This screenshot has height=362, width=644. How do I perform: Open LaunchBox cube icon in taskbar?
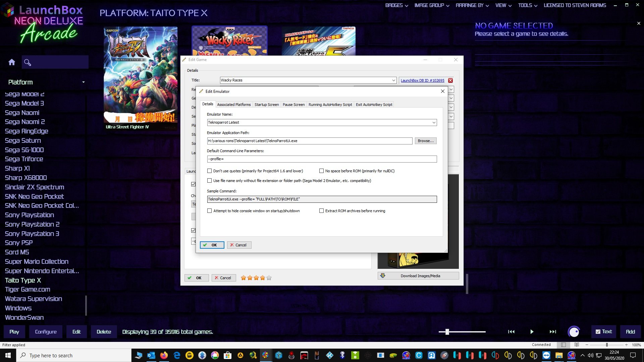tap(265, 355)
